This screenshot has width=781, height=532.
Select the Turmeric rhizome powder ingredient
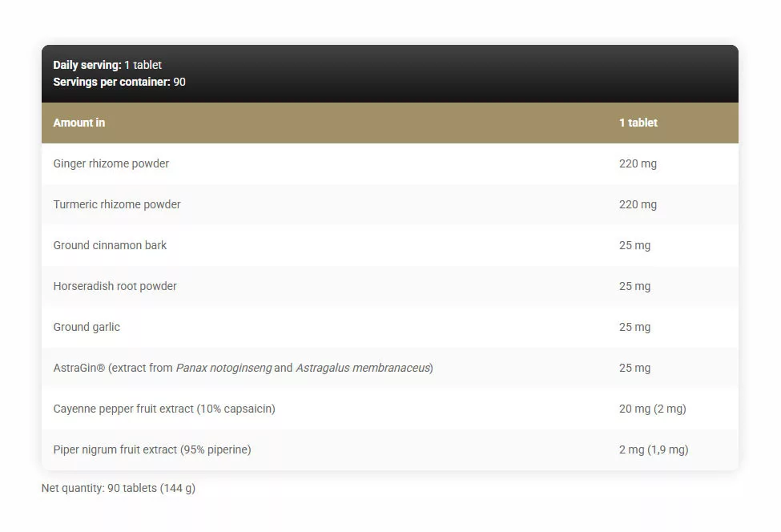coord(117,204)
